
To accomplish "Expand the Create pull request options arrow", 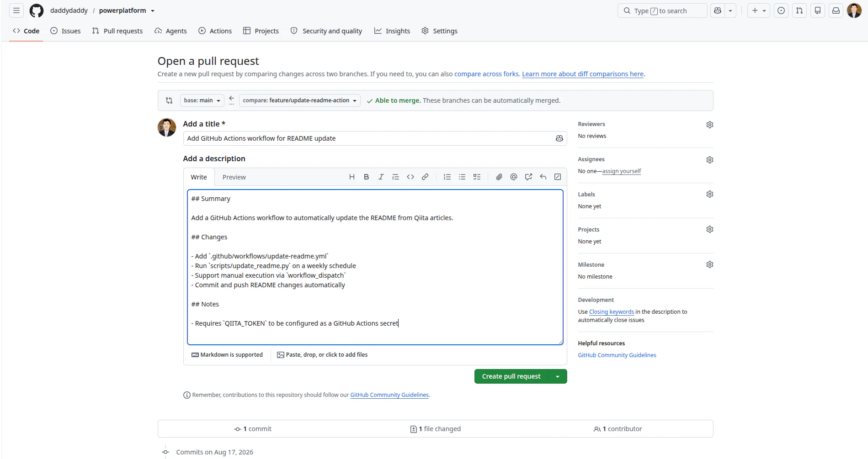I will tap(558, 376).
